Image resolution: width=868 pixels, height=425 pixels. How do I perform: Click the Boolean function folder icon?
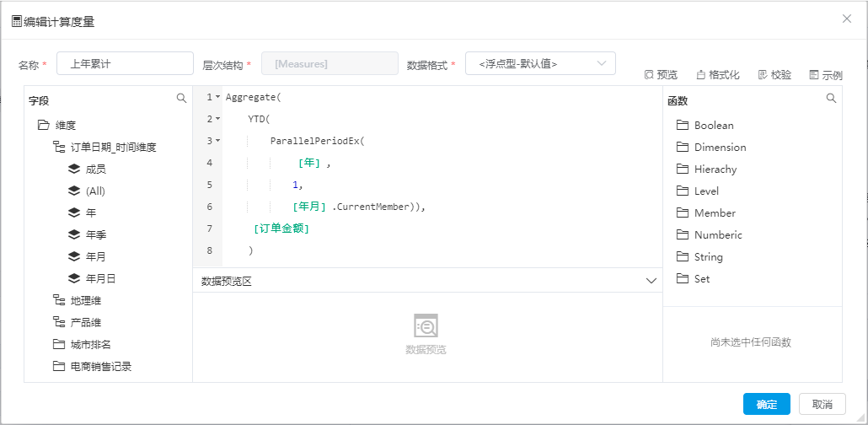[682, 126]
